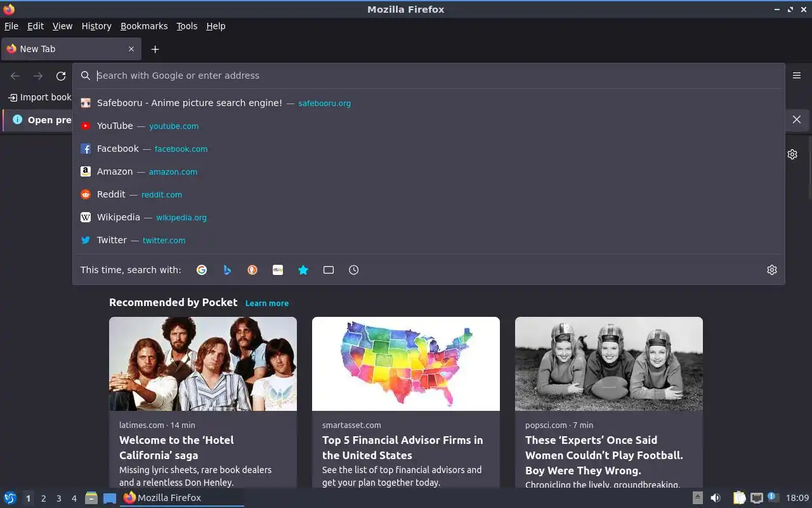Open the History menu

click(96, 26)
